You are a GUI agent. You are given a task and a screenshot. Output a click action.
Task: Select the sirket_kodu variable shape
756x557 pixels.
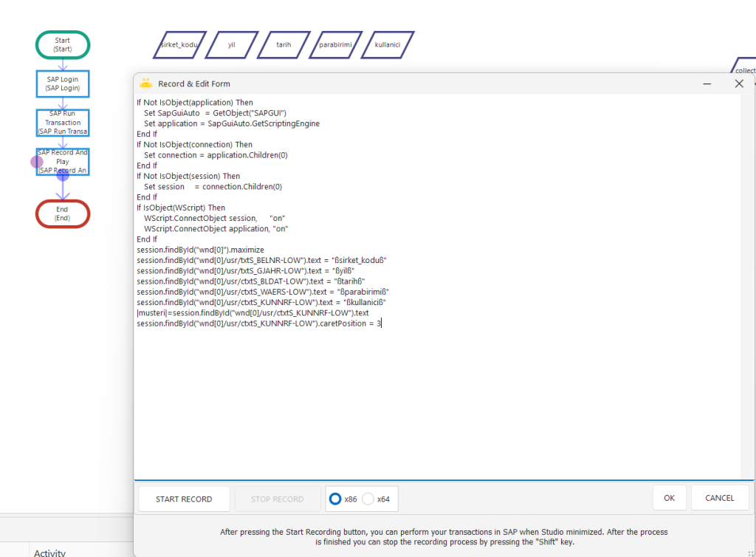coord(179,44)
